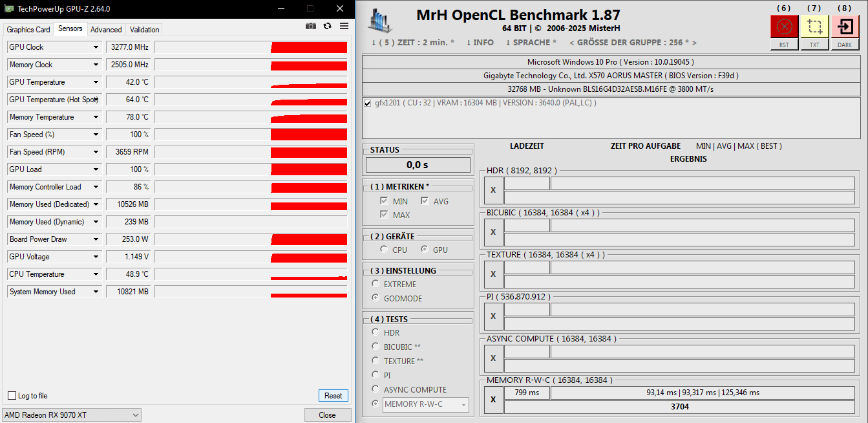868x423 pixels.
Task: Toggle the MAX metric checkbox
Action: [385, 215]
